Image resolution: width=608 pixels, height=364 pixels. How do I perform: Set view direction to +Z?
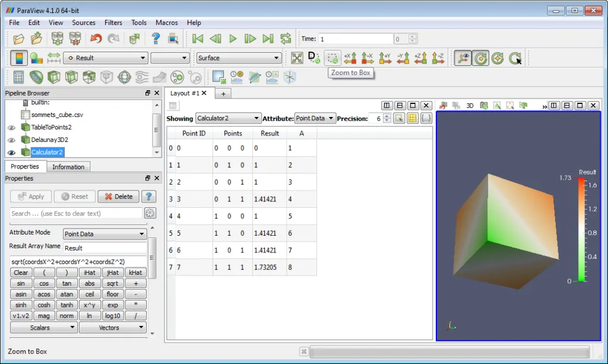coord(420,58)
